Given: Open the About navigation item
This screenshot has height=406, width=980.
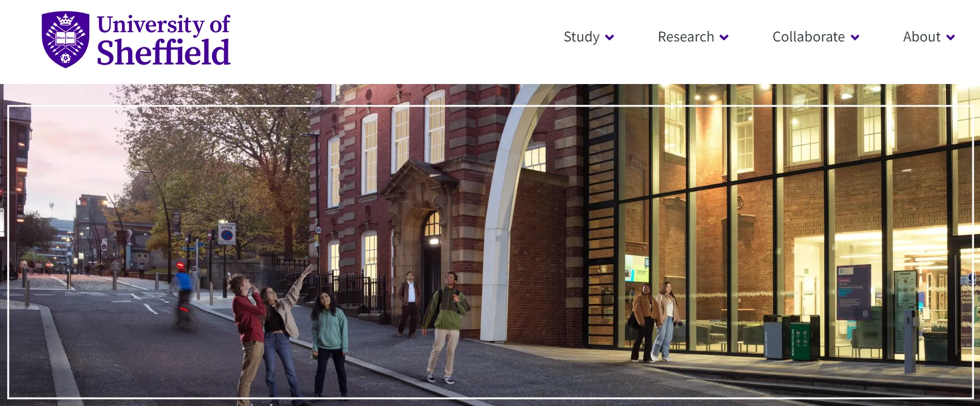Looking at the screenshot, I should tap(921, 37).
